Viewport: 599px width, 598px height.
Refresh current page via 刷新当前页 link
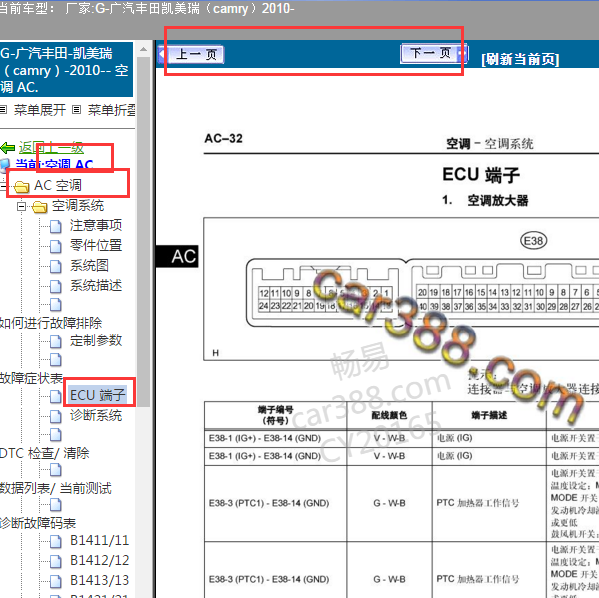(520, 60)
